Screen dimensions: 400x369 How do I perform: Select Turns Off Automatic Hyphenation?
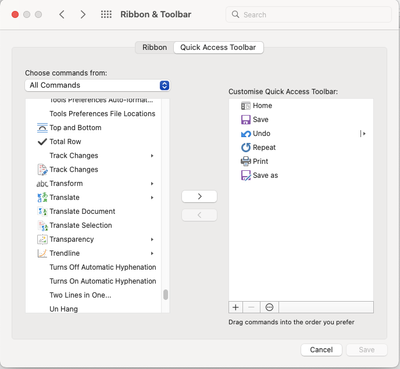point(103,267)
